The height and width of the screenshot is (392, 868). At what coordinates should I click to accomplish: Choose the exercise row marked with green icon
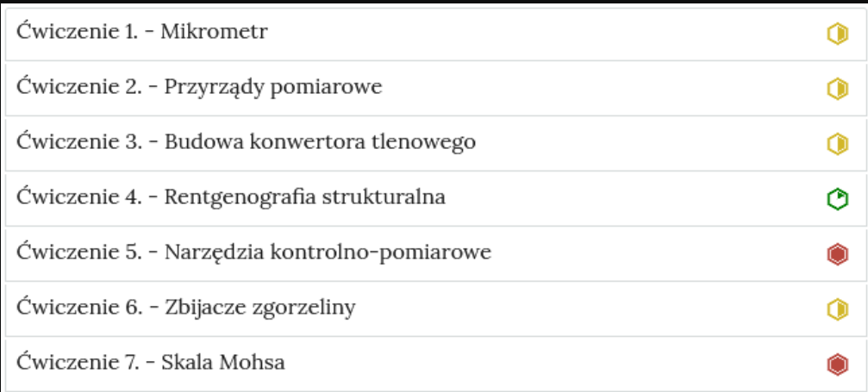(x=435, y=200)
